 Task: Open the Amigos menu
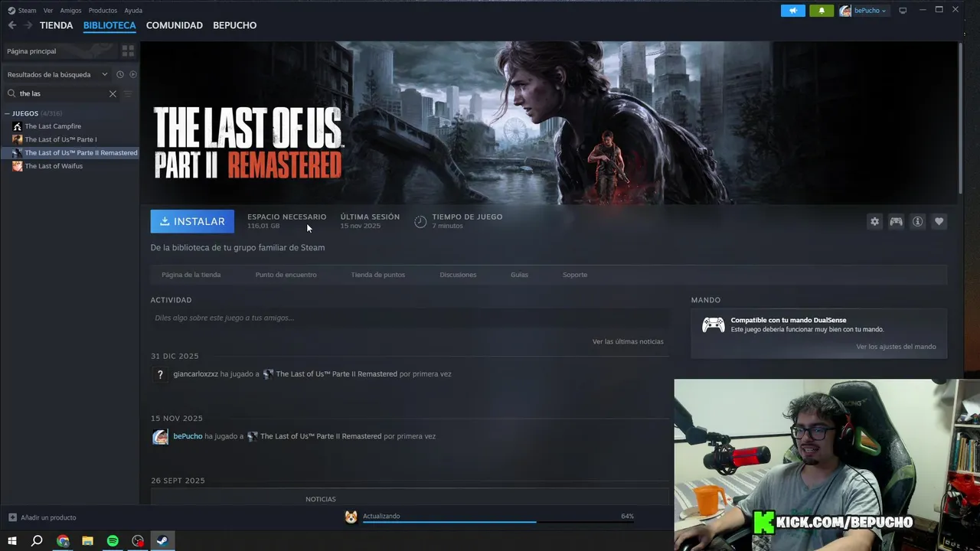[x=70, y=11]
